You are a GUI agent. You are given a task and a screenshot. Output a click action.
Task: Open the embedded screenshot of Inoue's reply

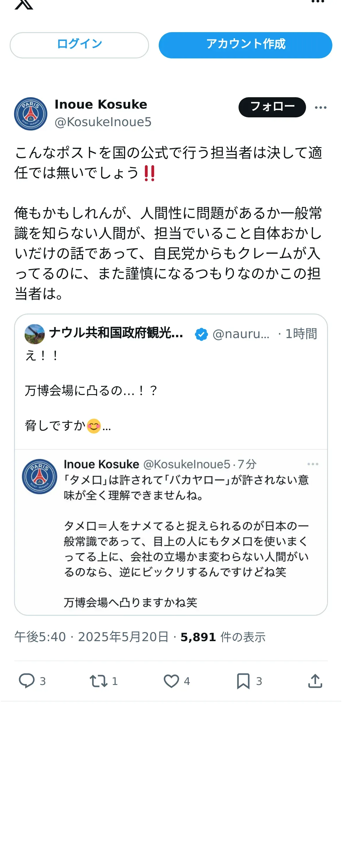(x=171, y=532)
